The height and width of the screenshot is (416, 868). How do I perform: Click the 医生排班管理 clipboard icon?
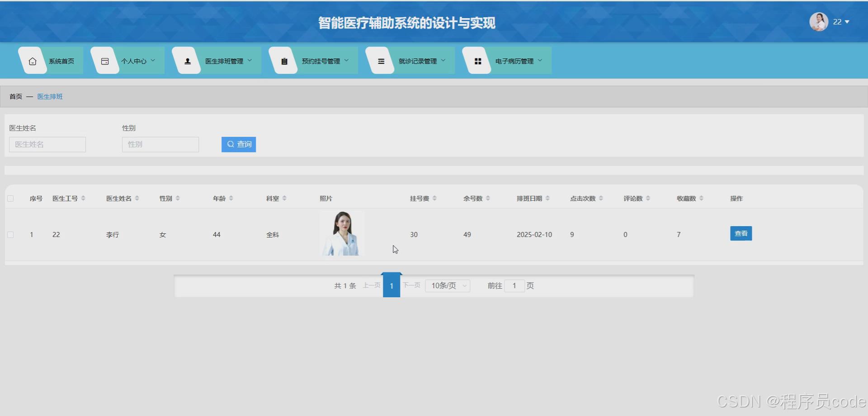[187, 60]
